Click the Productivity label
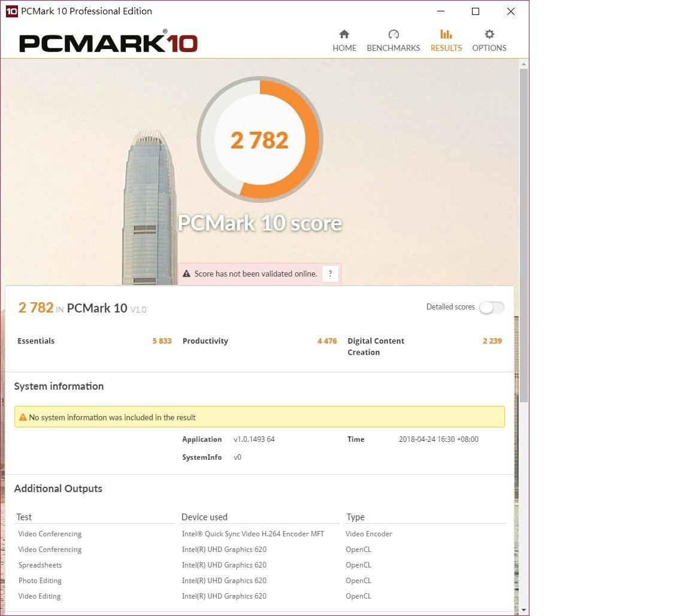The image size is (690, 616). point(205,341)
